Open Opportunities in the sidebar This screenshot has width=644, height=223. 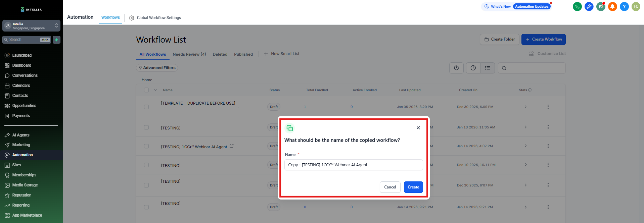point(24,106)
